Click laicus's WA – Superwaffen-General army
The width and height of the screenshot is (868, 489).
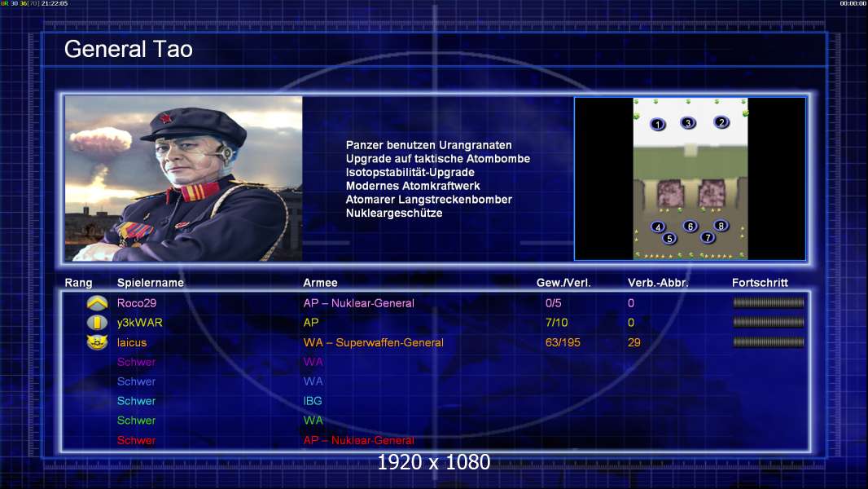coord(373,342)
